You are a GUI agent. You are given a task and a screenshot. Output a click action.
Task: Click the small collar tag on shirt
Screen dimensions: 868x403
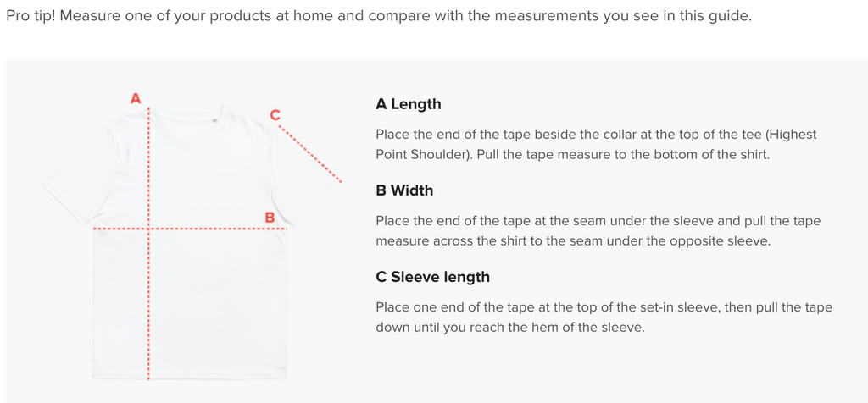click(214, 119)
